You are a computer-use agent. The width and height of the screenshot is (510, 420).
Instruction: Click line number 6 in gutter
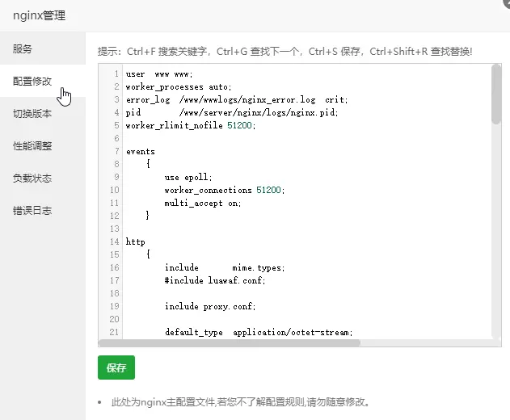(116, 138)
